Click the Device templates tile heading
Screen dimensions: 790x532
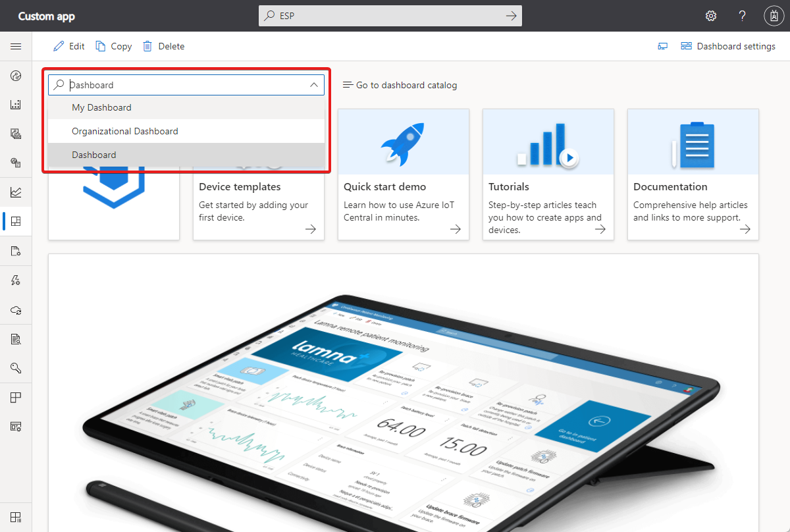pos(240,187)
